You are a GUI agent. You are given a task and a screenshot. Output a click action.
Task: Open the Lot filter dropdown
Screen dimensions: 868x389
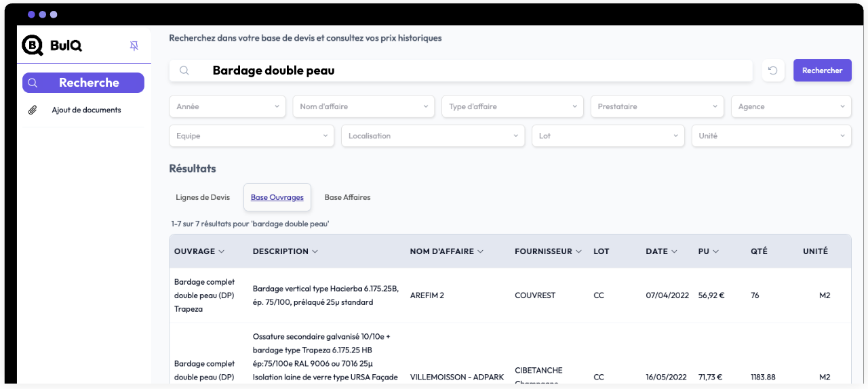click(x=608, y=136)
